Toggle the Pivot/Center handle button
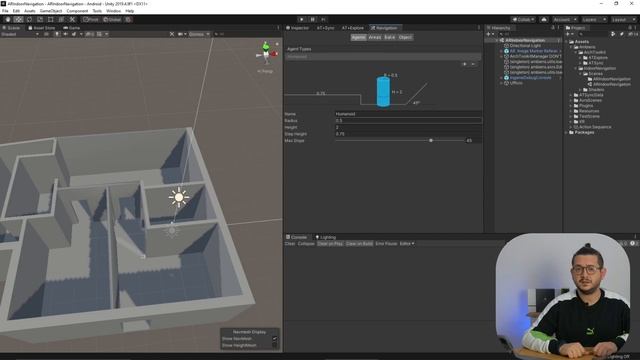Screen dimensions: 640x360 91,19
